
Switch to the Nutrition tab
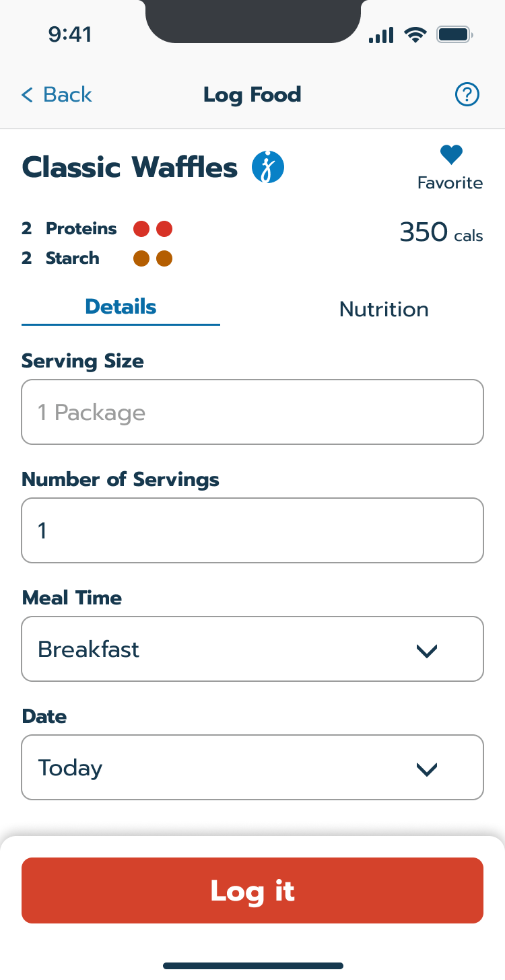tap(384, 309)
